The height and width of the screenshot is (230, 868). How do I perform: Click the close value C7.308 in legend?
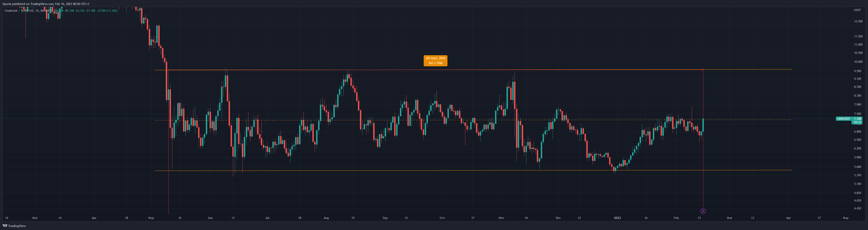91,11
